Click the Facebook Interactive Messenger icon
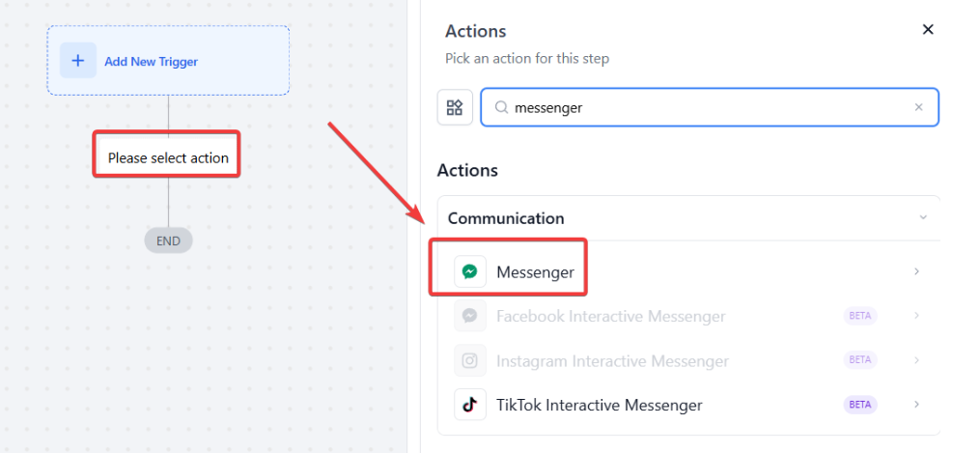Viewport: 980px width, 453px height. click(469, 316)
